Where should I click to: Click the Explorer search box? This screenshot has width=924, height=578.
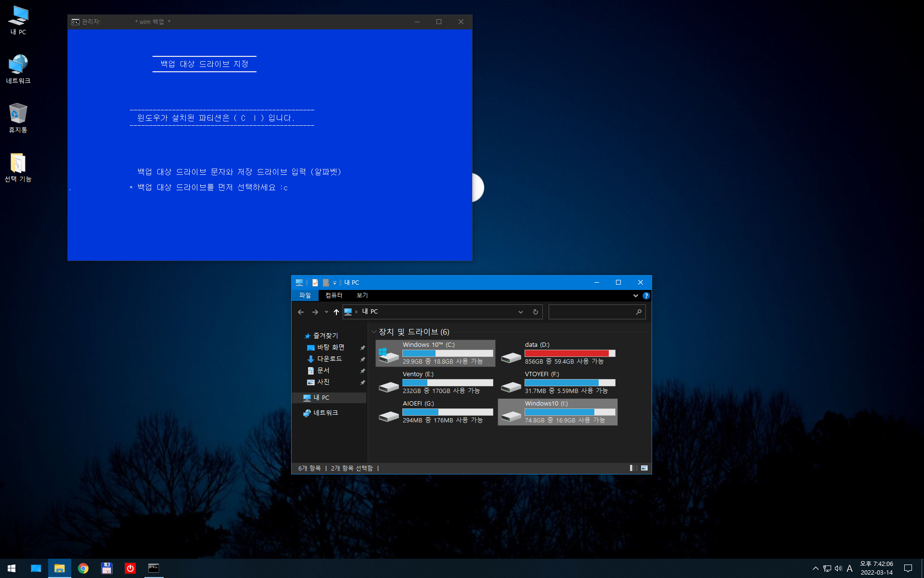click(x=597, y=312)
